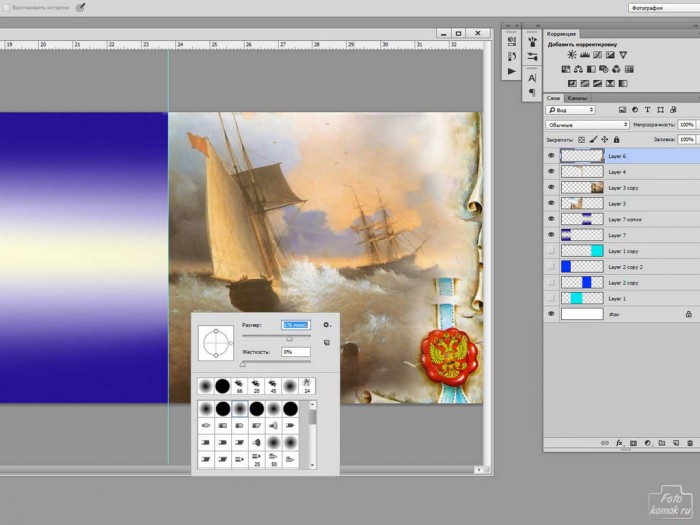Lock image pixels with brush icon

pyautogui.click(x=593, y=140)
